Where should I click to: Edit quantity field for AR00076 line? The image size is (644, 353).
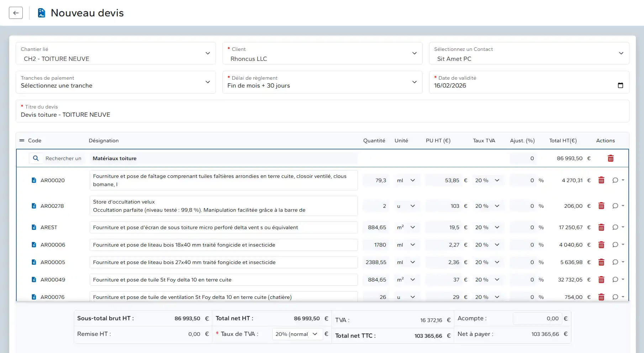(376, 297)
